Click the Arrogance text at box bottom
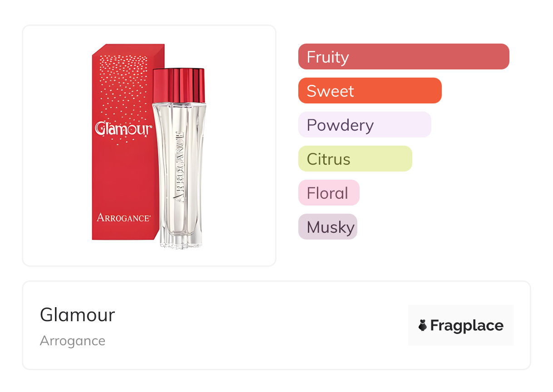 (123, 218)
